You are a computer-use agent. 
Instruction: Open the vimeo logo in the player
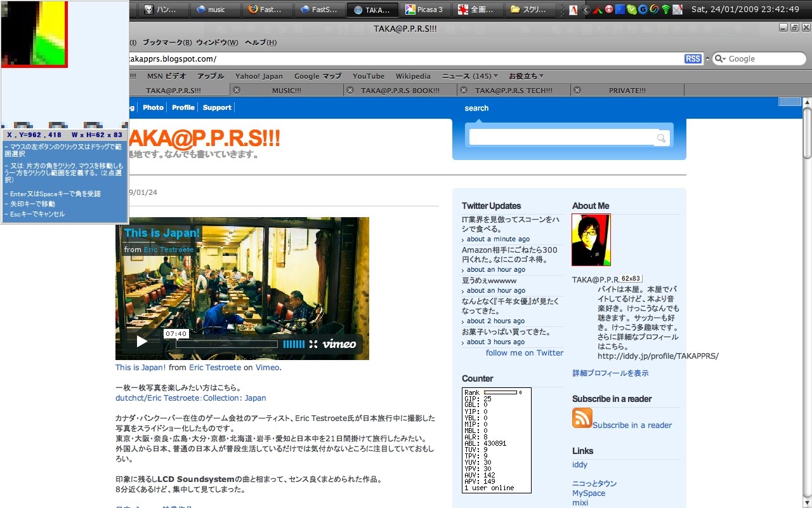(x=339, y=344)
